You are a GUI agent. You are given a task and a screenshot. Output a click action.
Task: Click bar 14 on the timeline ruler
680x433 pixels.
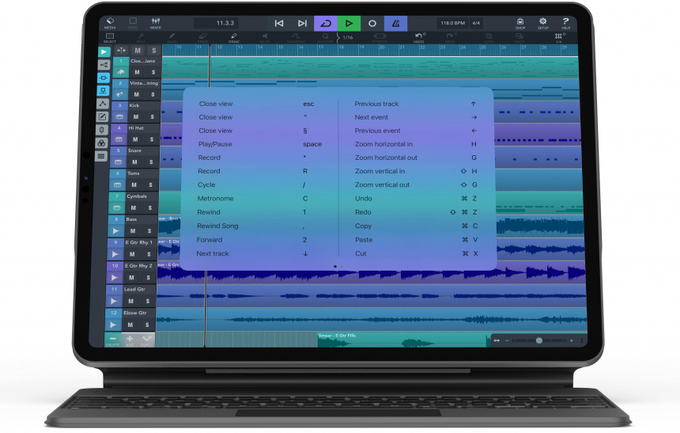coord(261,47)
